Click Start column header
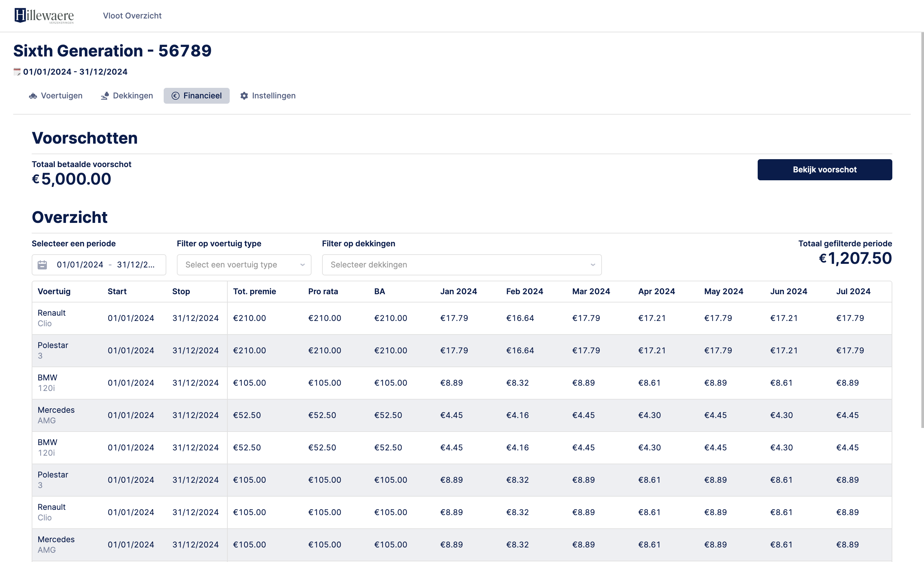Image resolution: width=924 pixels, height=562 pixels. click(x=117, y=292)
